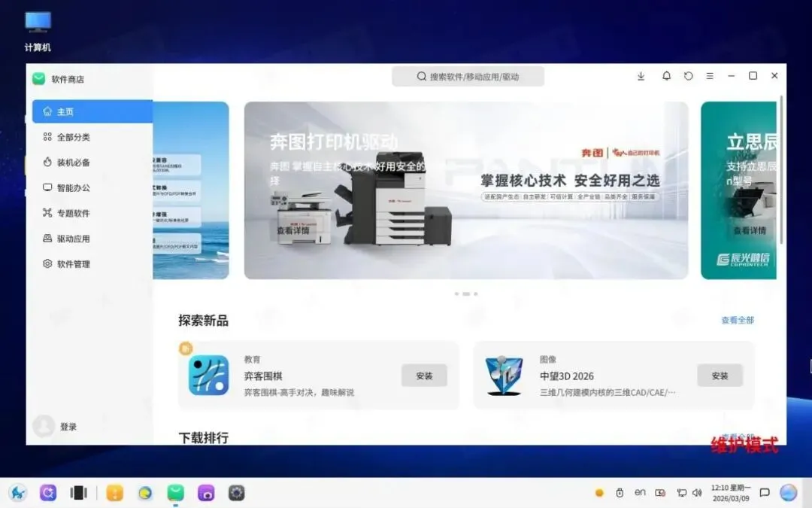This screenshot has height=508, width=812.
Task: Click the 探索新品 section heading
Action: [x=204, y=321]
